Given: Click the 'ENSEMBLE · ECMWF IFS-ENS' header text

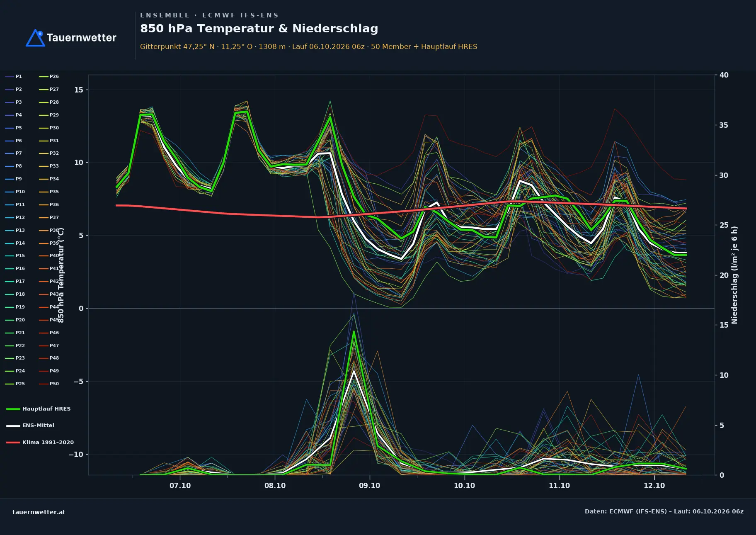Looking at the screenshot, I should pos(209,15).
